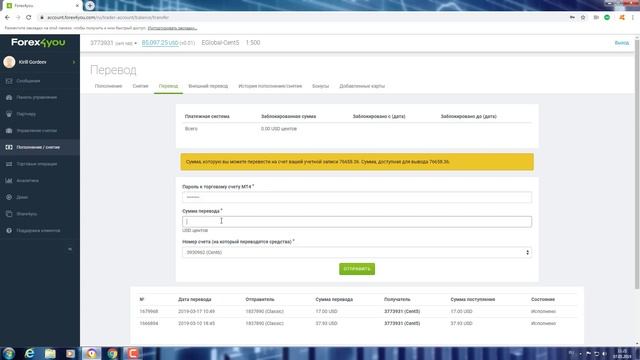Open the Chrome icon in taskbar

click(112, 353)
